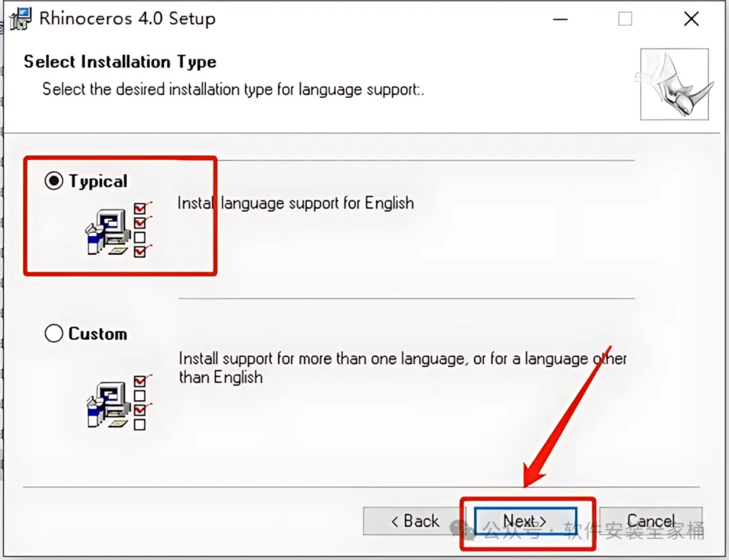Click the Rhino logo image
Image resolution: width=729 pixels, height=560 pixels.
pyautogui.click(x=674, y=84)
